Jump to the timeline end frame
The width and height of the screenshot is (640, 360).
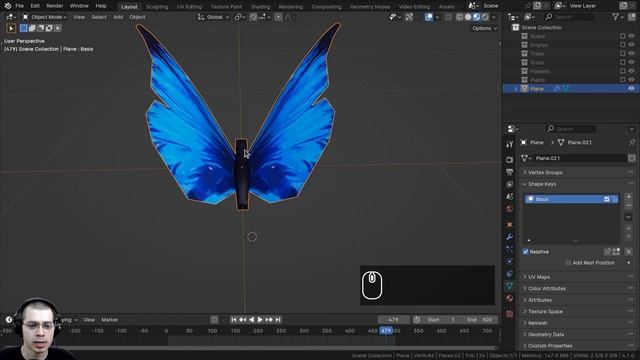278,320
